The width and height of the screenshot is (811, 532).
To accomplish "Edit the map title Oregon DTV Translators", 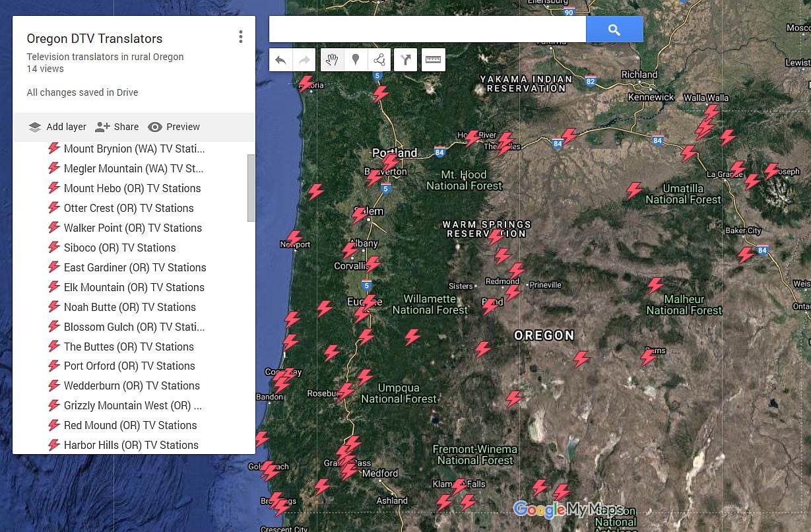I will [x=94, y=39].
